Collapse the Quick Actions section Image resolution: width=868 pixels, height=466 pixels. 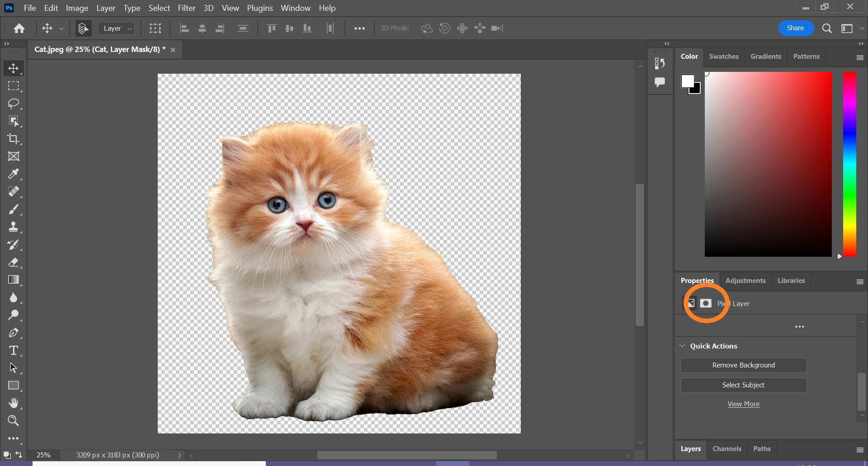[x=682, y=346]
